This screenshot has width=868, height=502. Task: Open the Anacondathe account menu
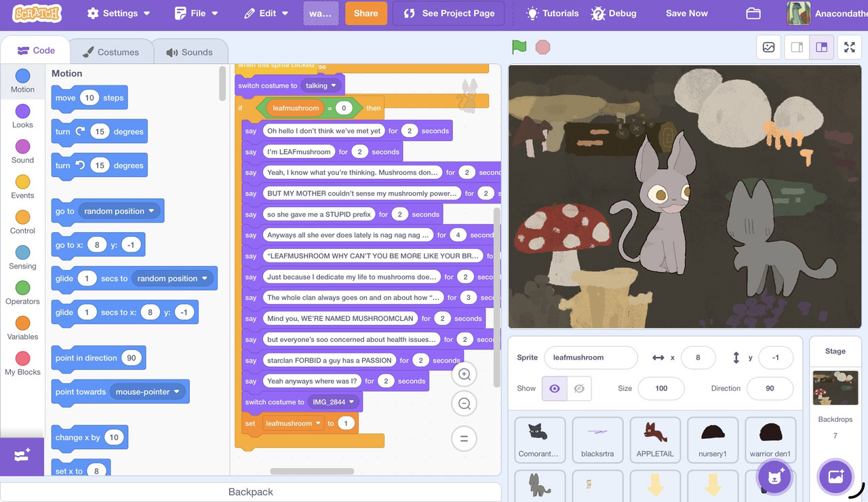pos(827,13)
